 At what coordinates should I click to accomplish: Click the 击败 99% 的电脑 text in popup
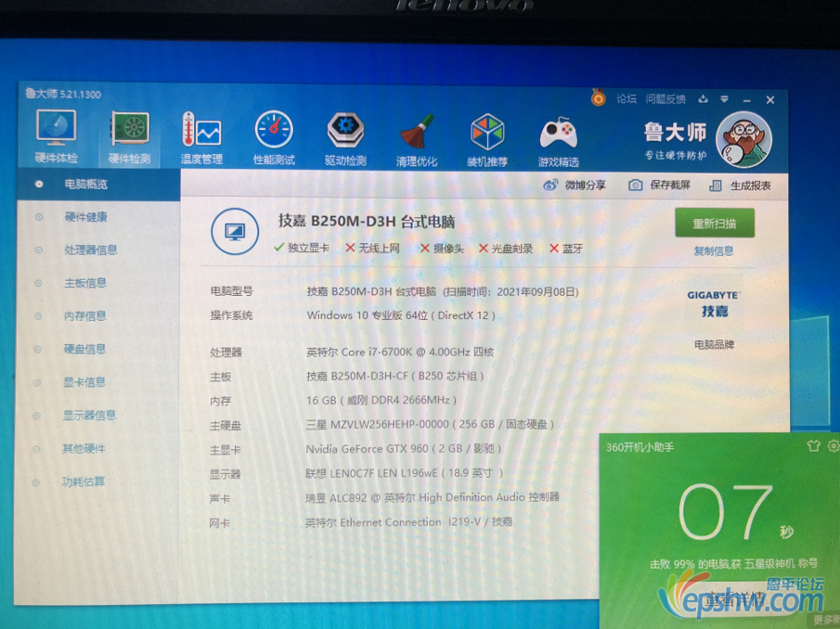coord(733,563)
